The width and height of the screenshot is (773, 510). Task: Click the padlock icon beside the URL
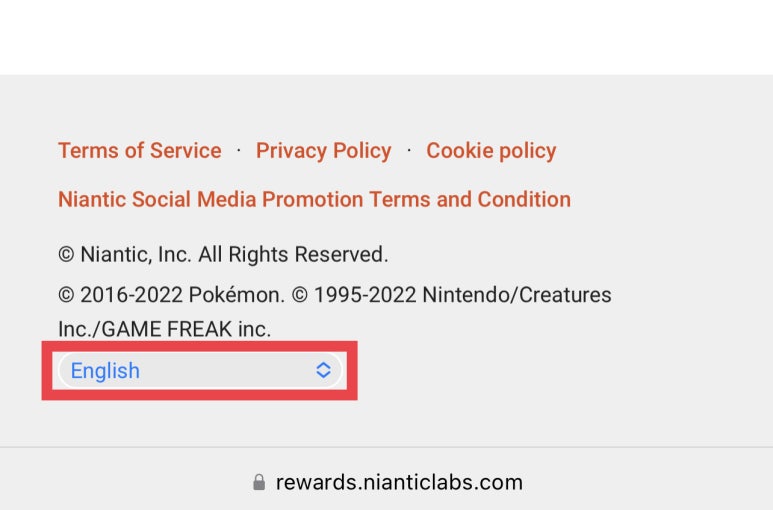(259, 482)
